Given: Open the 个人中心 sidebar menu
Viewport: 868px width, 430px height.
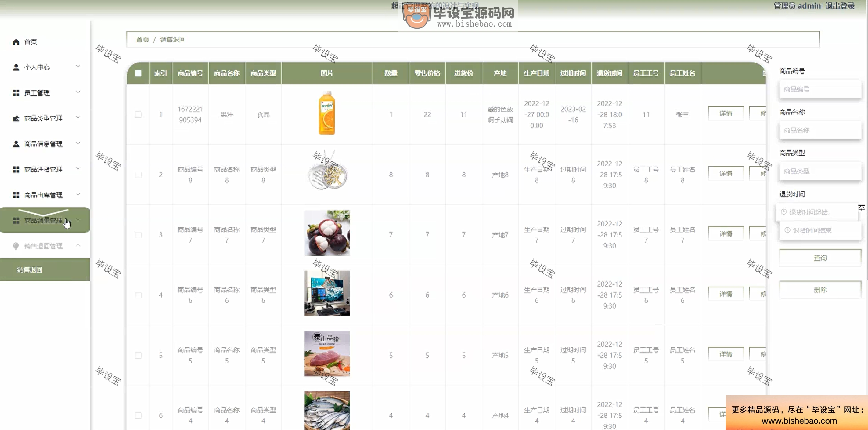Looking at the screenshot, I should point(45,67).
